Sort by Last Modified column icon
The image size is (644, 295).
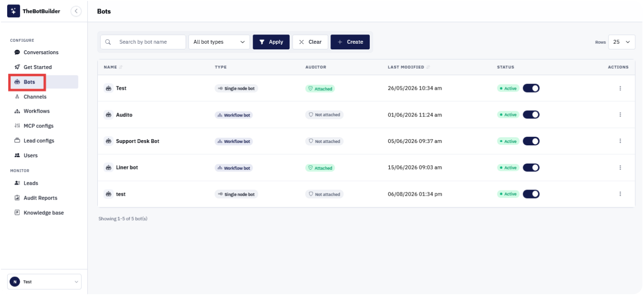pos(428,67)
